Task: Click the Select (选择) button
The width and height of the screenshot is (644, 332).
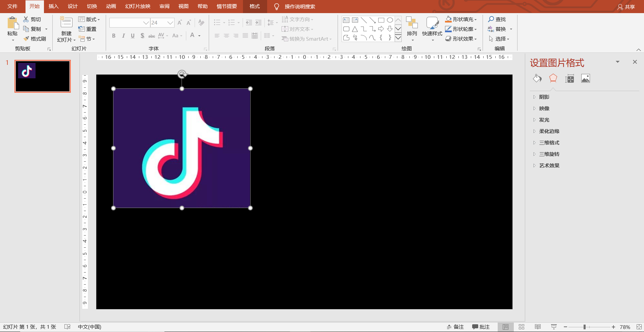Action: pyautogui.click(x=499, y=39)
